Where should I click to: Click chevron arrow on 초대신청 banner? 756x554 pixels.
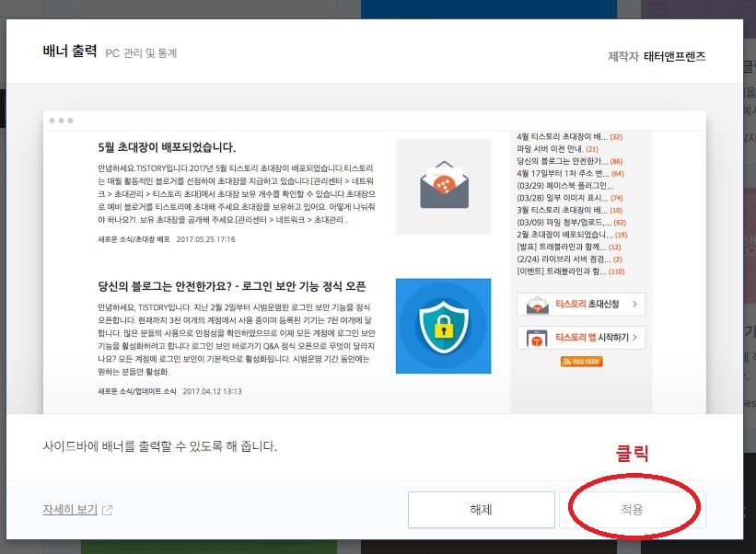634,304
